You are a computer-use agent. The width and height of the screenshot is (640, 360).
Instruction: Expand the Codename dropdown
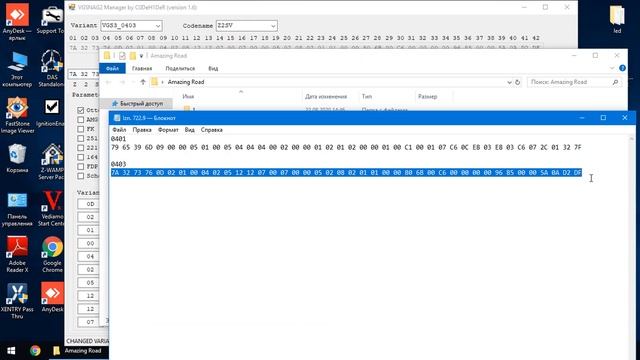point(273,26)
